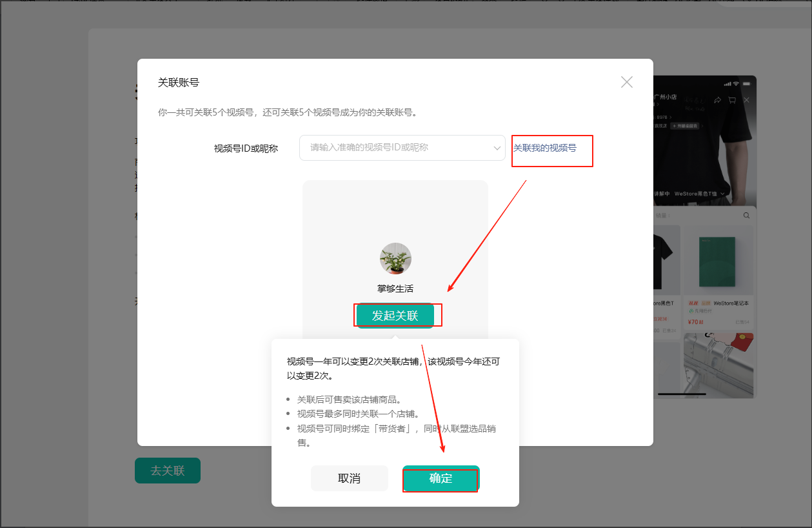This screenshot has height=528, width=812.
Task: Click the 广州小店 store name in preview
Action: (665, 97)
